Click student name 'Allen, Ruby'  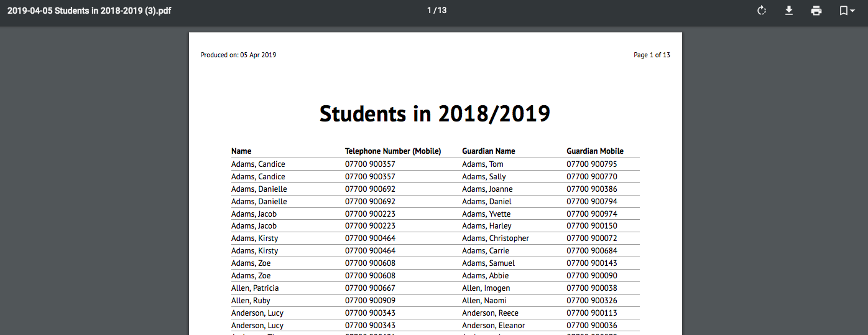(250, 301)
